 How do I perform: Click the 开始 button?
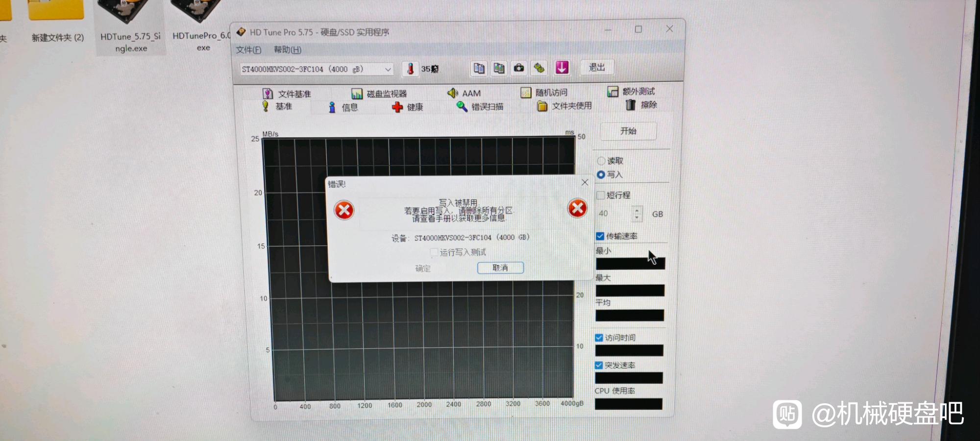[x=628, y=131]
